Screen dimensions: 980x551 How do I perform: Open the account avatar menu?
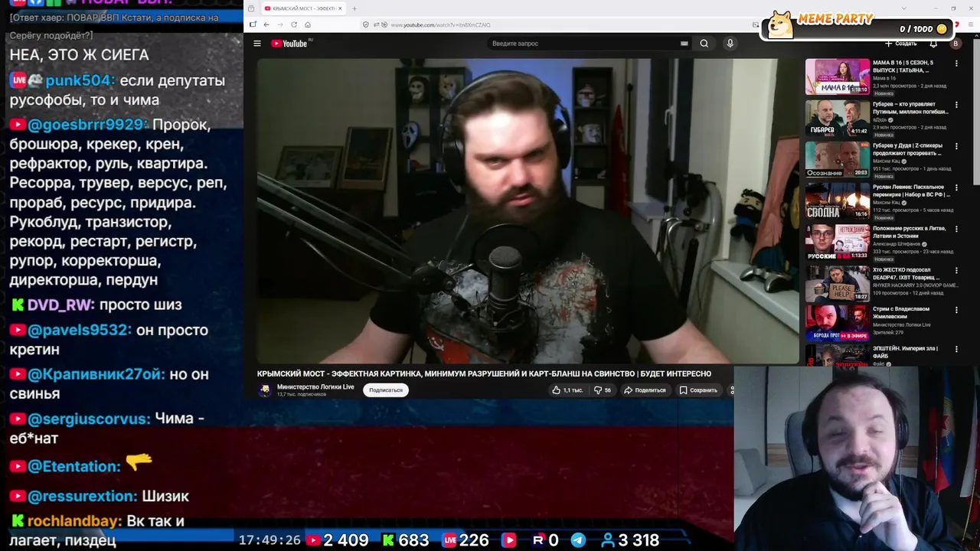click(x=955, y=44)
